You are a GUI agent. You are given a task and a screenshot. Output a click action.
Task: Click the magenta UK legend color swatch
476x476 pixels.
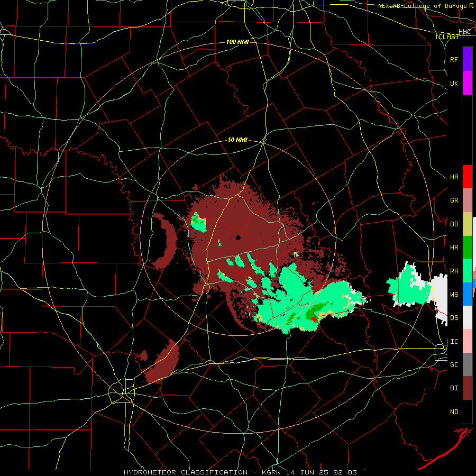[x=467, y=83]
